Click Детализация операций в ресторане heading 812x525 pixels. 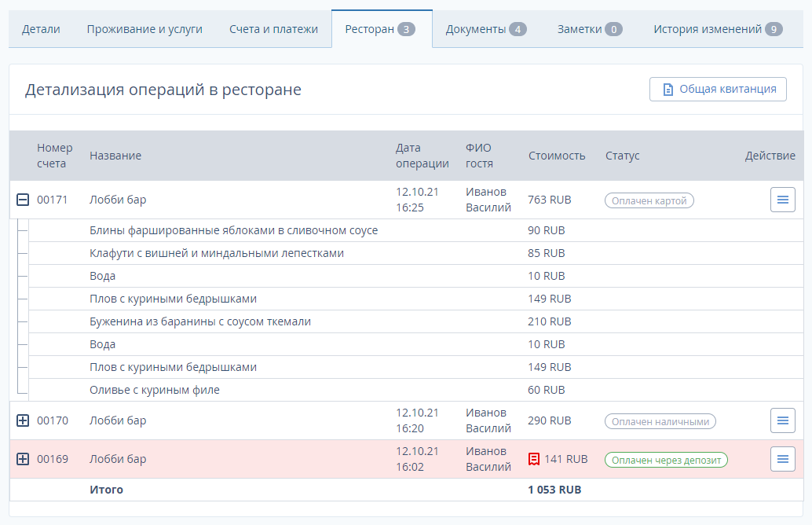[163, 90]
